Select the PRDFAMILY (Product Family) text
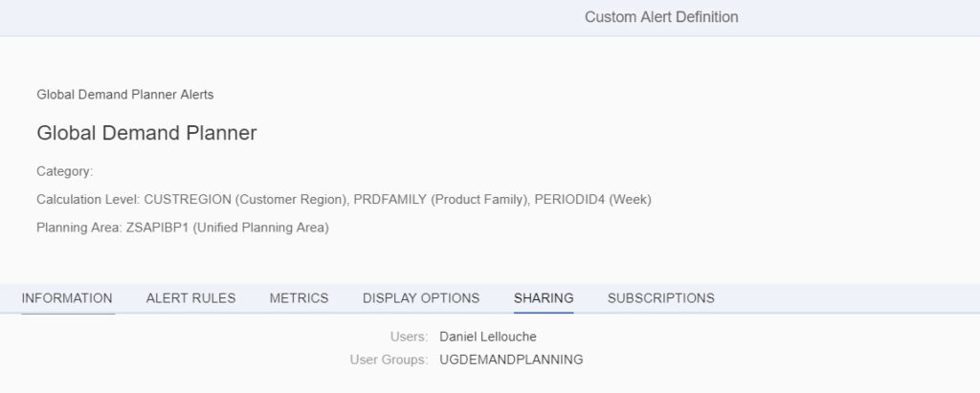 tap(439, 200)
